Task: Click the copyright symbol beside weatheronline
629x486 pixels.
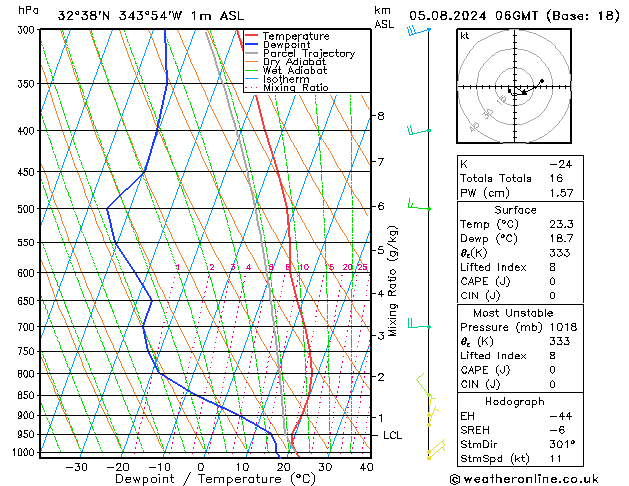Action: tap(457, 478)
